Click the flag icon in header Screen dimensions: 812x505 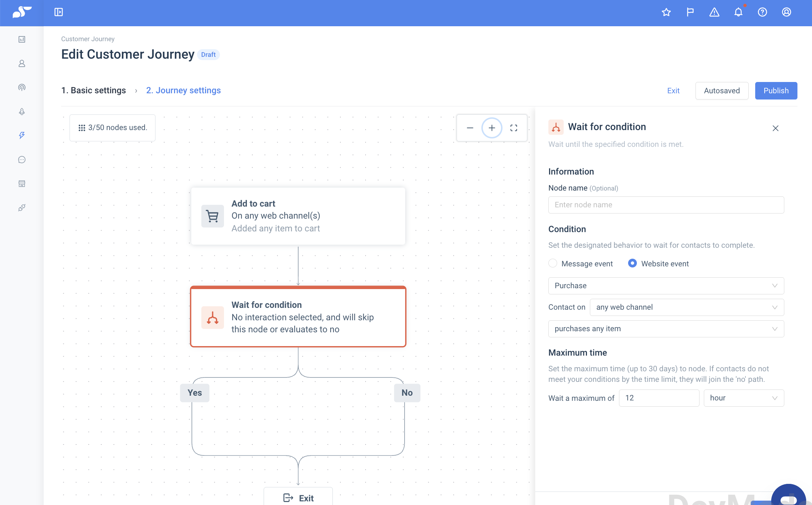tap(690, 12)
